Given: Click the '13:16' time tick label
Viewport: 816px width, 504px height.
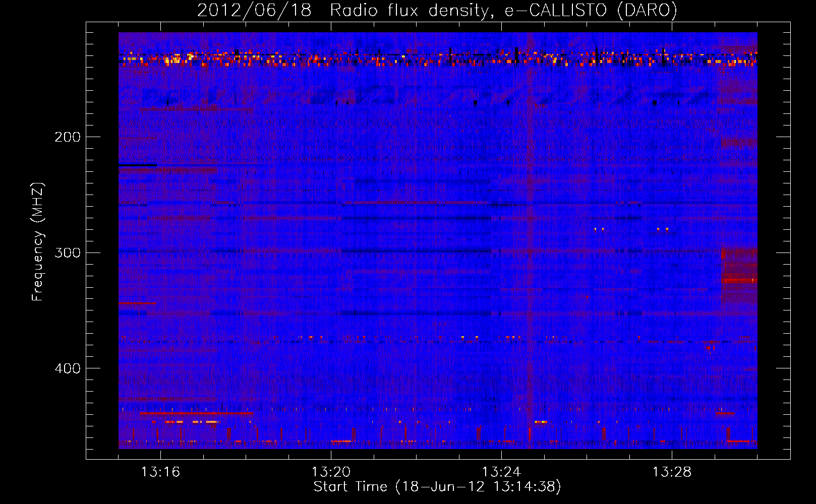Looking at the screenshot, I should point(160,472).
